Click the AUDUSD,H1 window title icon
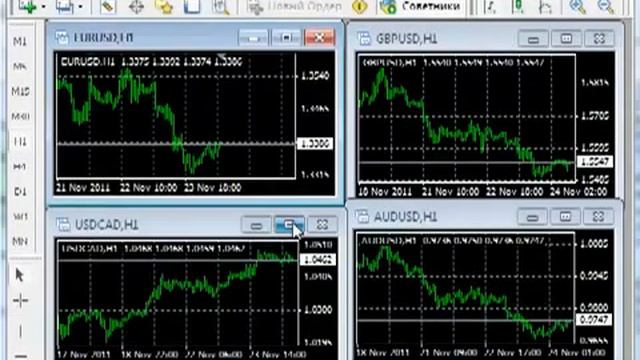The image size is (640, 360). (362, 216)
